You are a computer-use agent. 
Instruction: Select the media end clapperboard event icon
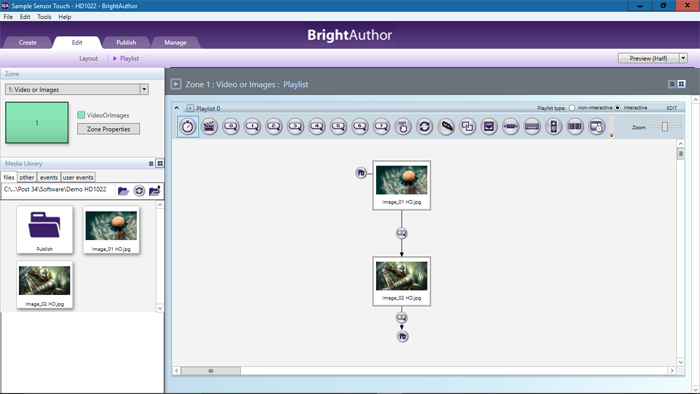209,127
